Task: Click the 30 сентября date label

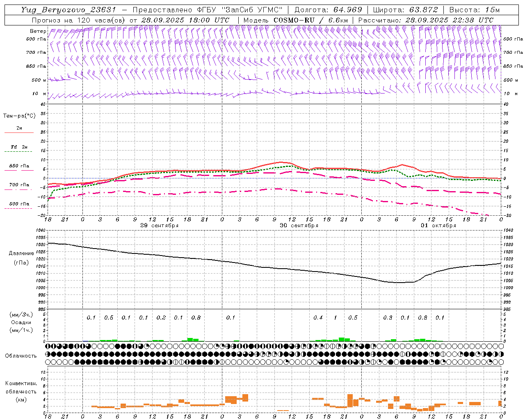Action: pos(299,226)
